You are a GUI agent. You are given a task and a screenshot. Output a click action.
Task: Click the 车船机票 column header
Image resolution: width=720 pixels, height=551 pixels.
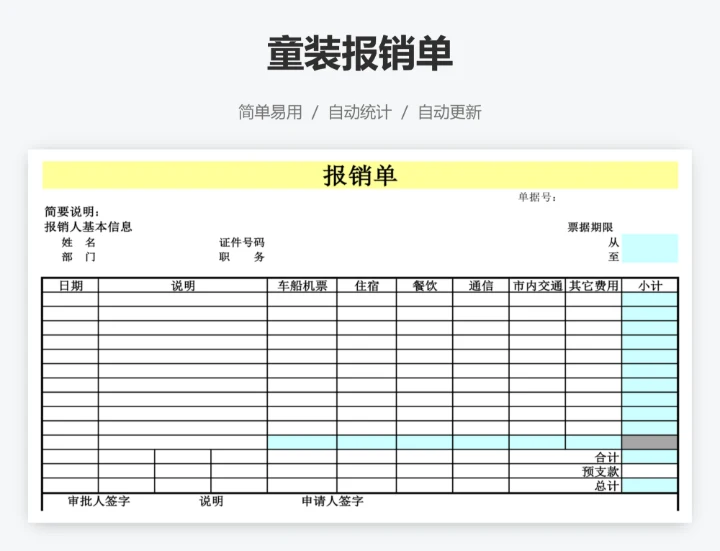click(302, 286)
